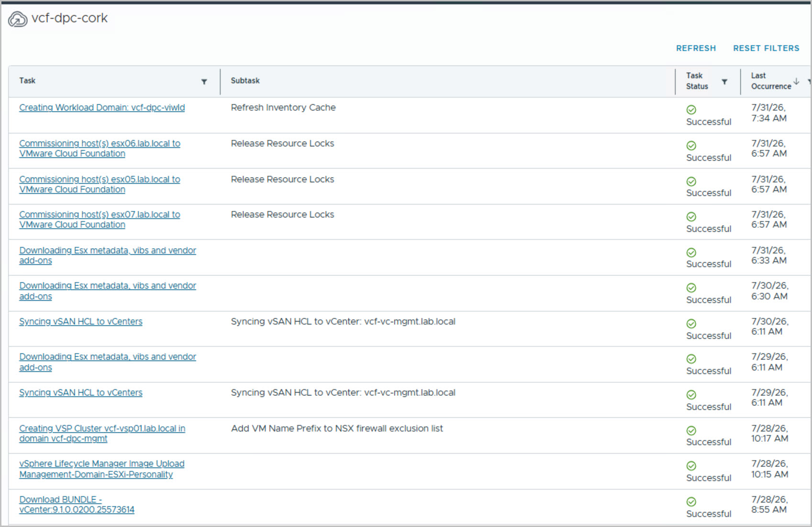Click the 7/30/26, 6:11 AM timestamp
812x527 pixels.
pos(770,326)
